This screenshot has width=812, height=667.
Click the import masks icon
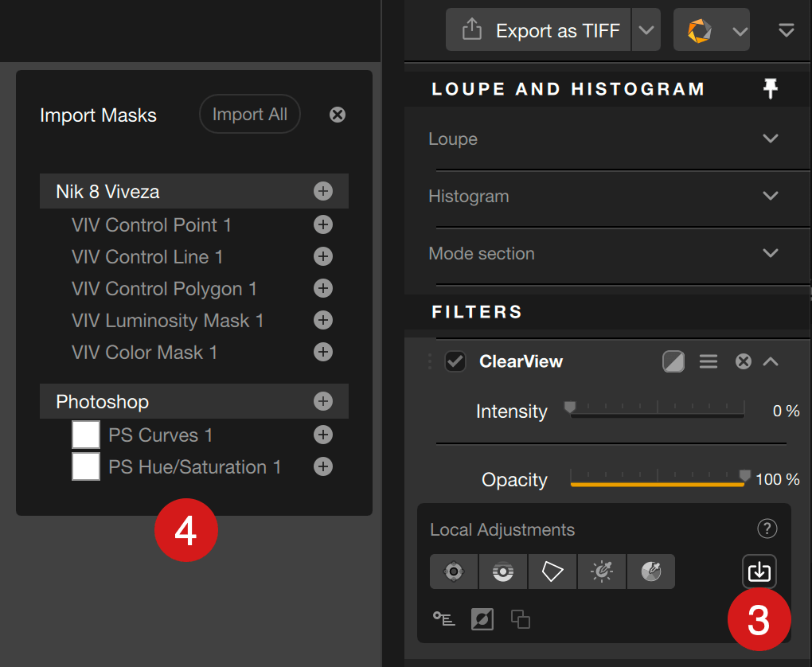tap(759, 571)
